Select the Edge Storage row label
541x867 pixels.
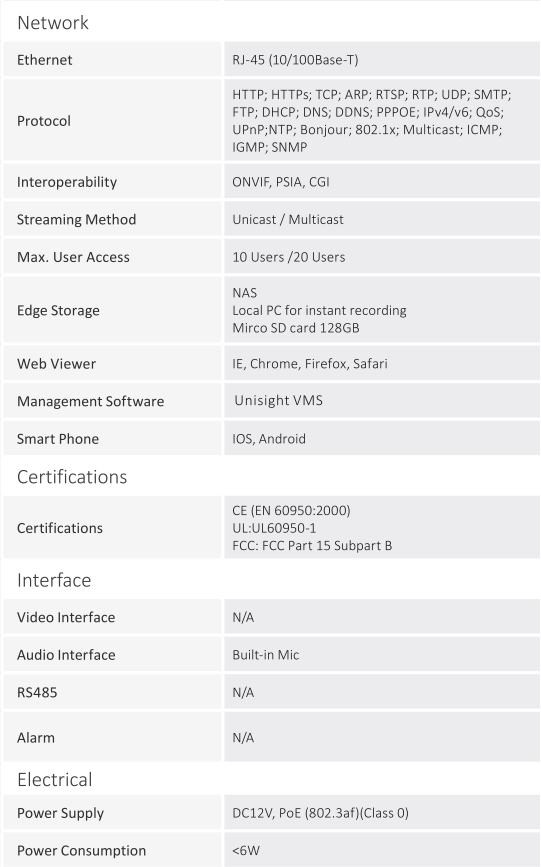pyautogui.click(x=58, y=310)
